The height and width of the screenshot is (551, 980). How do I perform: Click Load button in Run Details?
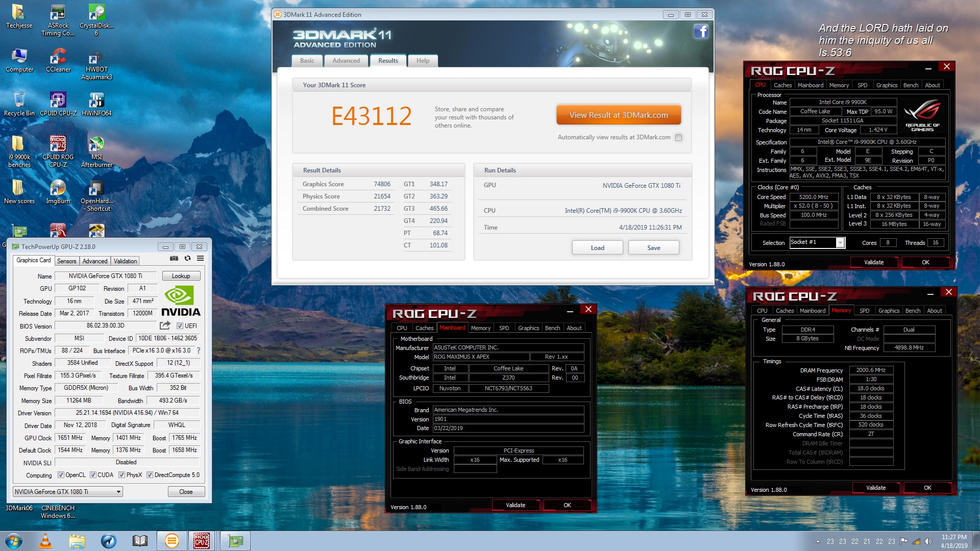tap(597, 248)
